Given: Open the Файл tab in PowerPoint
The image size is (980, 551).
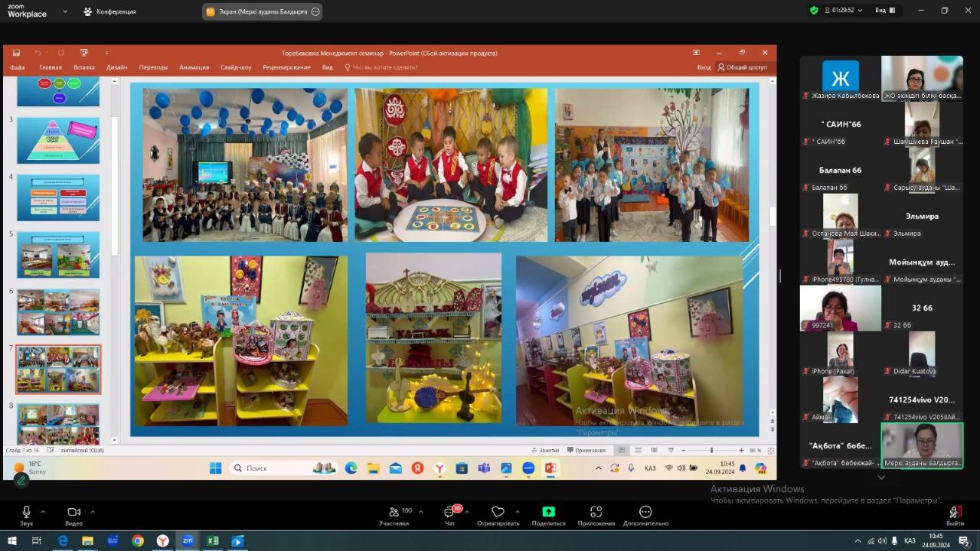Looking at the screenshot, I should click(18, 67).
